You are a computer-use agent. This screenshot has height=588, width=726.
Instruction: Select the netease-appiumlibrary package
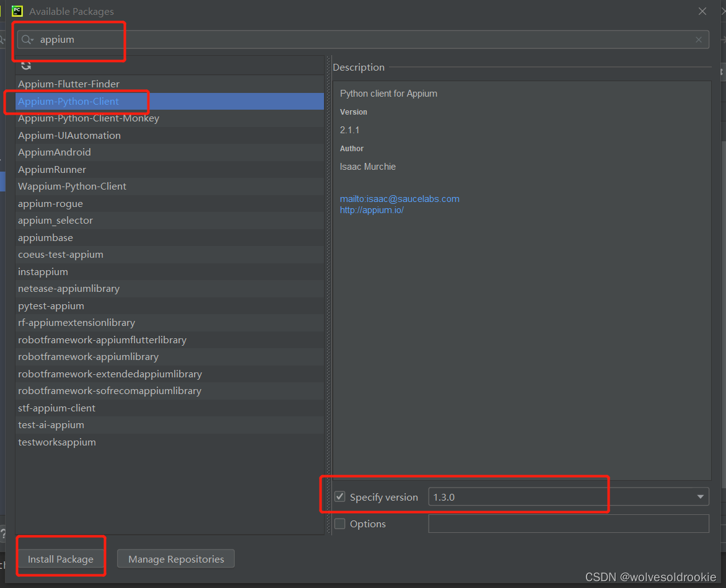point(170,289)
